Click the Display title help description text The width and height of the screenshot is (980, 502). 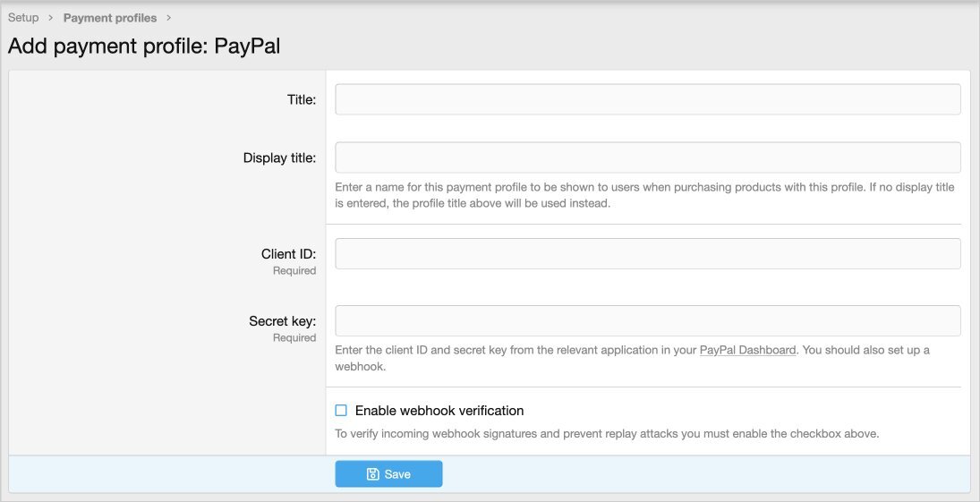(644, 195)
